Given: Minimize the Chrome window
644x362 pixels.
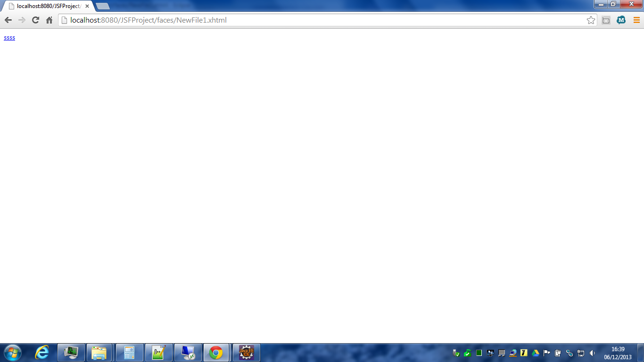Looking at the screenshot, I should [601, 4].
